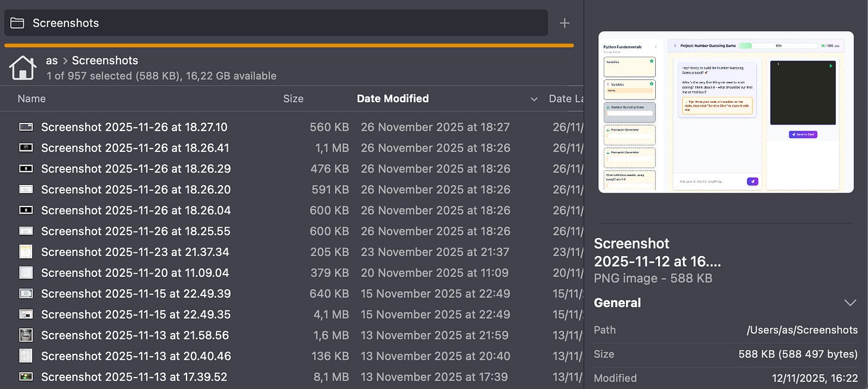The height and width of the screenshot is (389, 868).
Task: Click the file icon of Screenshot 2025-11-23 at 21.37.34
Action: pos(26,252)
